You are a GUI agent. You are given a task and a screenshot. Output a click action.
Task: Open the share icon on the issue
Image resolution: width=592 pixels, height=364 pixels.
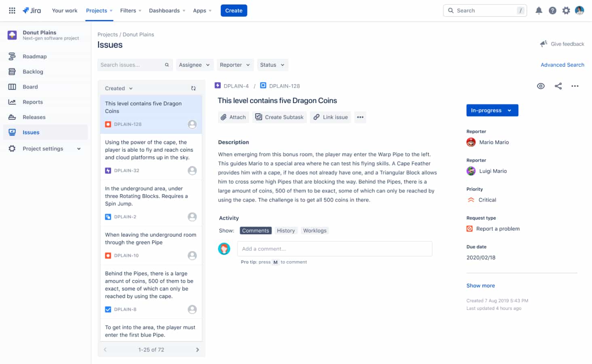pos(558,86)
